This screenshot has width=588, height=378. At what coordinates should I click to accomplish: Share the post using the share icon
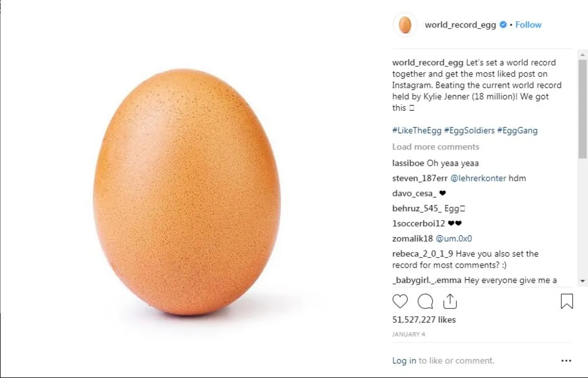449,301
